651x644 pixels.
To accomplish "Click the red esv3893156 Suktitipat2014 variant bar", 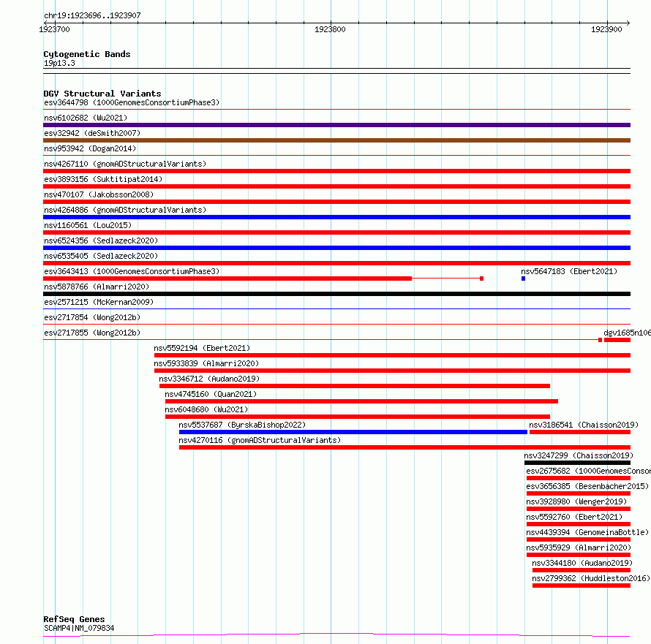I will coord(336,186).
